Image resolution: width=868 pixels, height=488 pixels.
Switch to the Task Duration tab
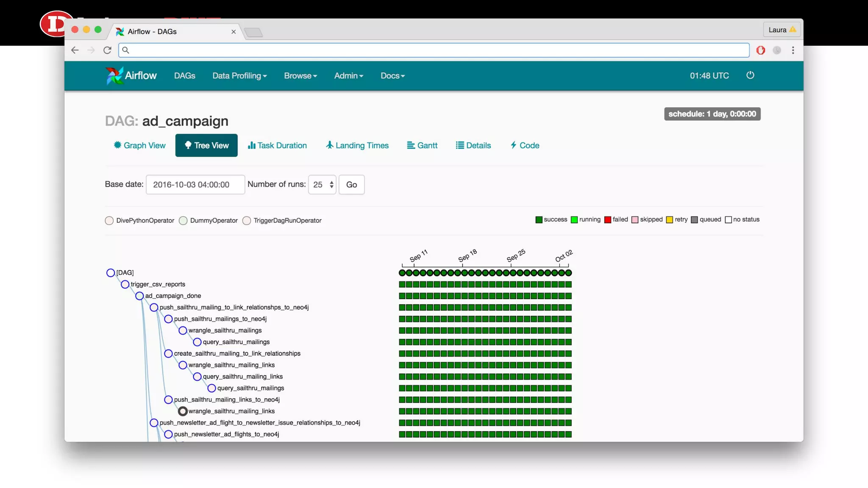click(x=277, y=145)
